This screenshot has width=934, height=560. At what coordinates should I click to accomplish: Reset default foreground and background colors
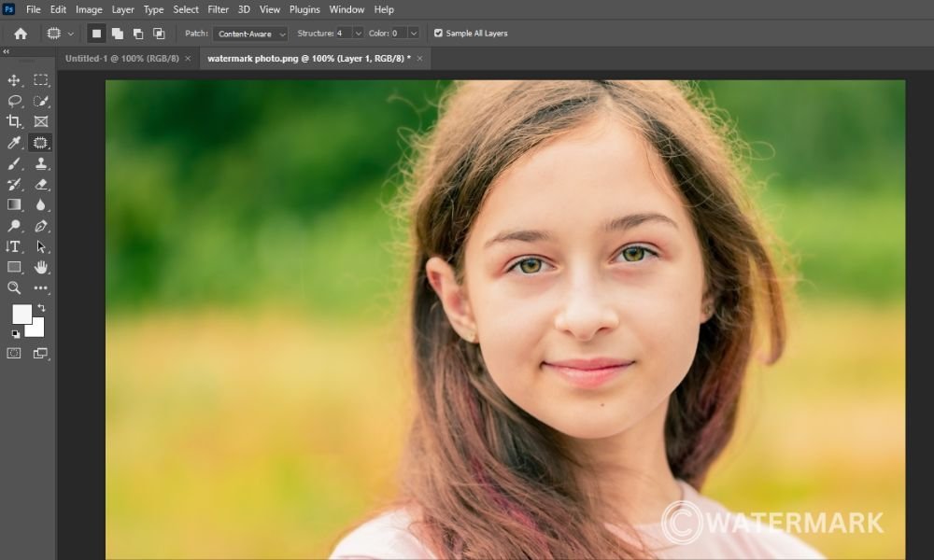(16, 334)
